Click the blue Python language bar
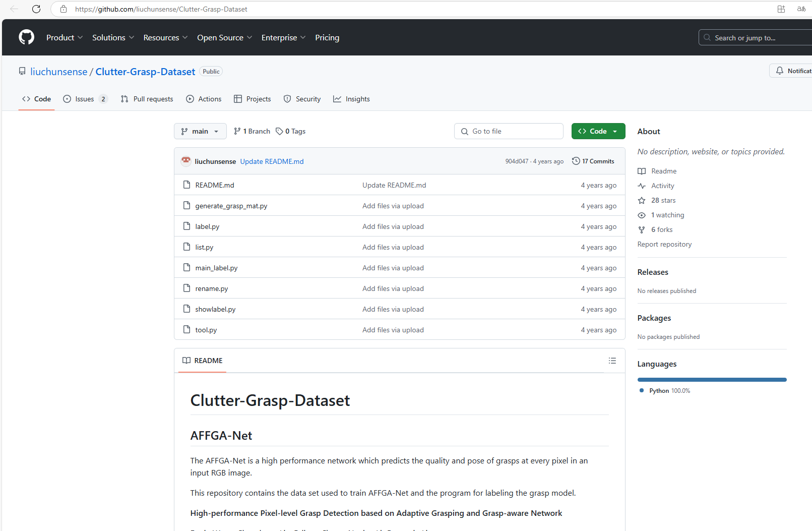Image resolution: width=812 pixels, height=531 pixels. [712, 380]
